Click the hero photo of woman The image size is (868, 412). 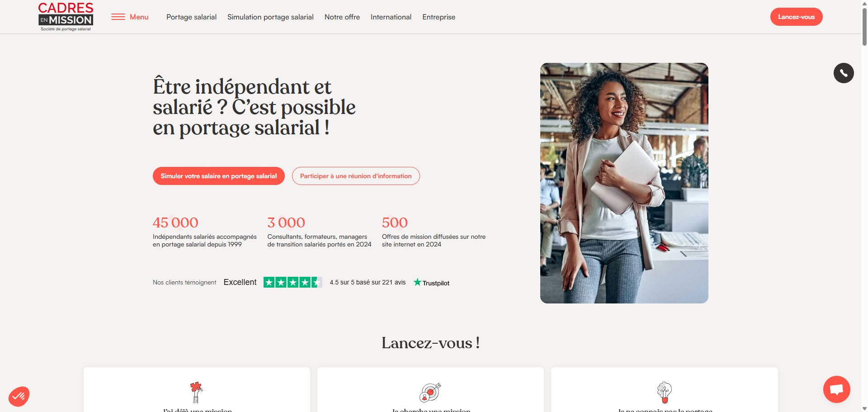(624, 183)
